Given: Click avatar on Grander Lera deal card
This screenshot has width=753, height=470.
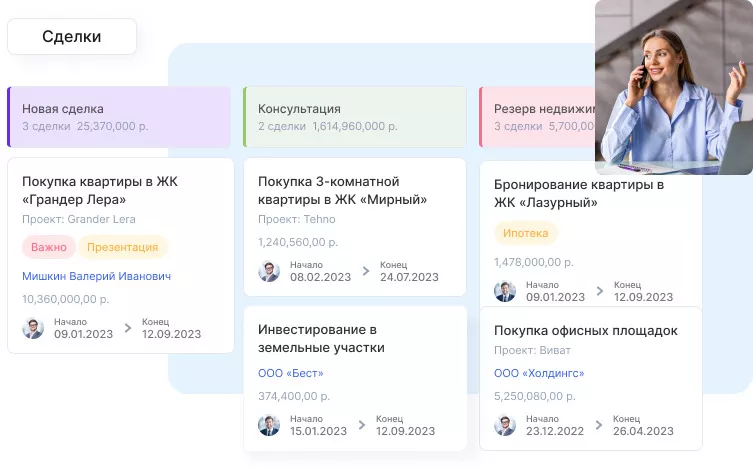Looking at the screenshot, I should [33, 328].
